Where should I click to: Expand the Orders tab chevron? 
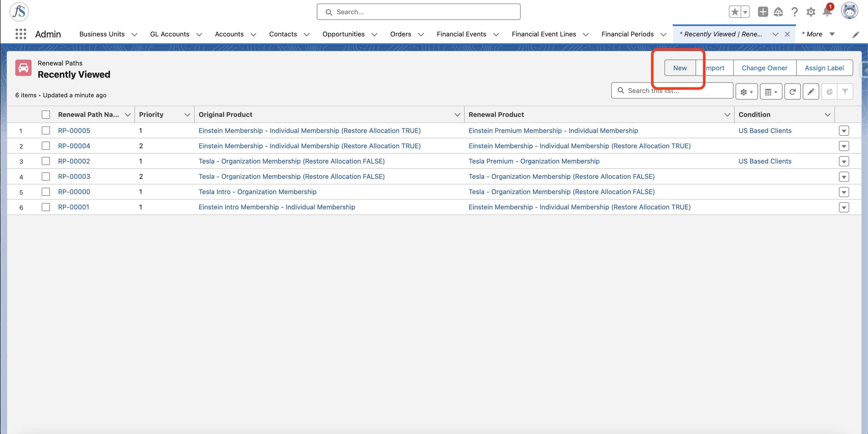(421, 35)
